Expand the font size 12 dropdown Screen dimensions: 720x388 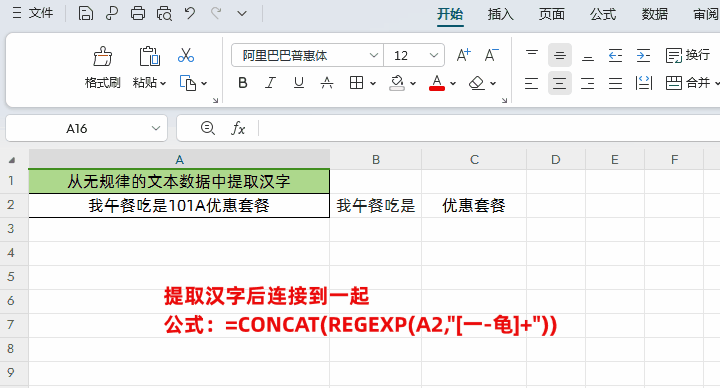(433, 56)
